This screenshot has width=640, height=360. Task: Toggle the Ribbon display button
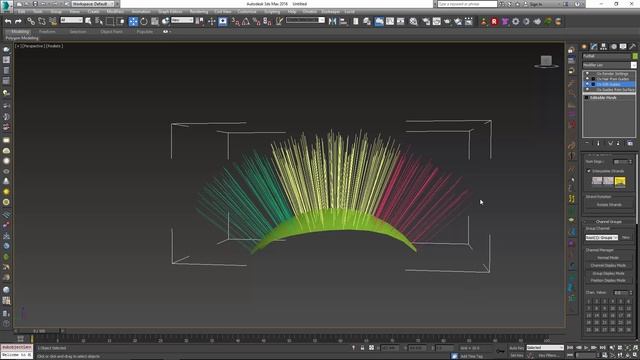click(379, 21)
